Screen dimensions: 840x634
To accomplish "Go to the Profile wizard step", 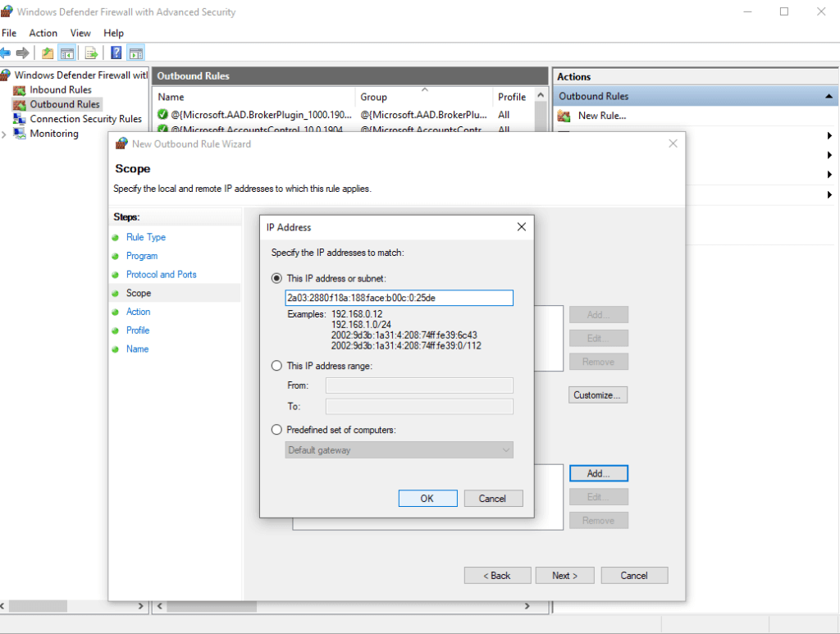I will tap(138, 330).
